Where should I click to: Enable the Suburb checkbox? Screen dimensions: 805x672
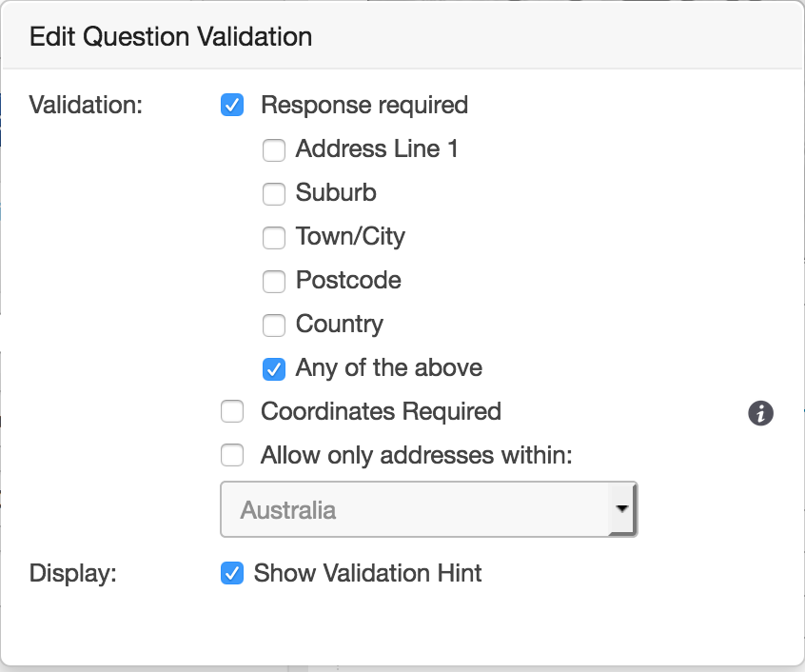(274, 193)
